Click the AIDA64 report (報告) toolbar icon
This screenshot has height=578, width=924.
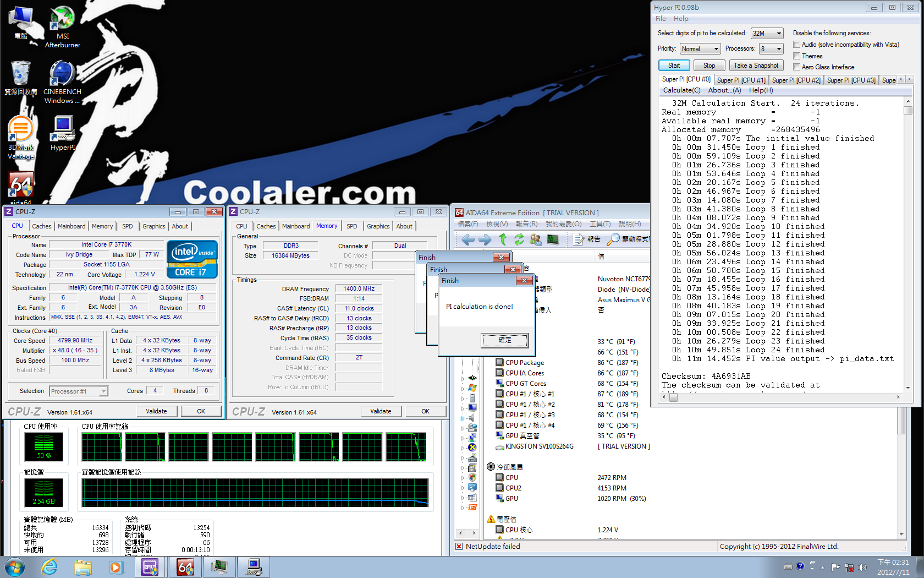pos(587,239)
